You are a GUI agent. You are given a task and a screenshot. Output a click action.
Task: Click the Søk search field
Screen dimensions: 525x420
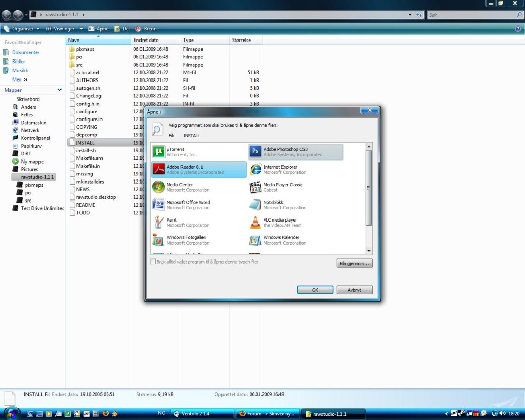pyautogui.click(x=472, y=15)
